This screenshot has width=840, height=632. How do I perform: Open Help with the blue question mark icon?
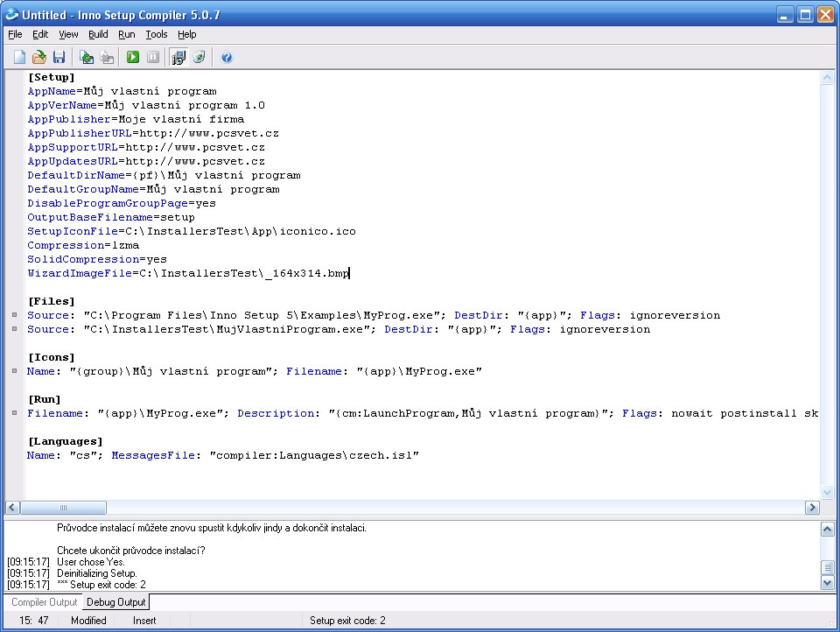coord(227,57)
